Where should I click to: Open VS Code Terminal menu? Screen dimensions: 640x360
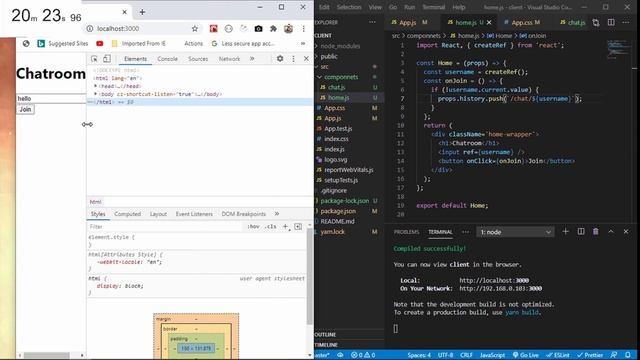pyautogui.click(x=433, y=7)
